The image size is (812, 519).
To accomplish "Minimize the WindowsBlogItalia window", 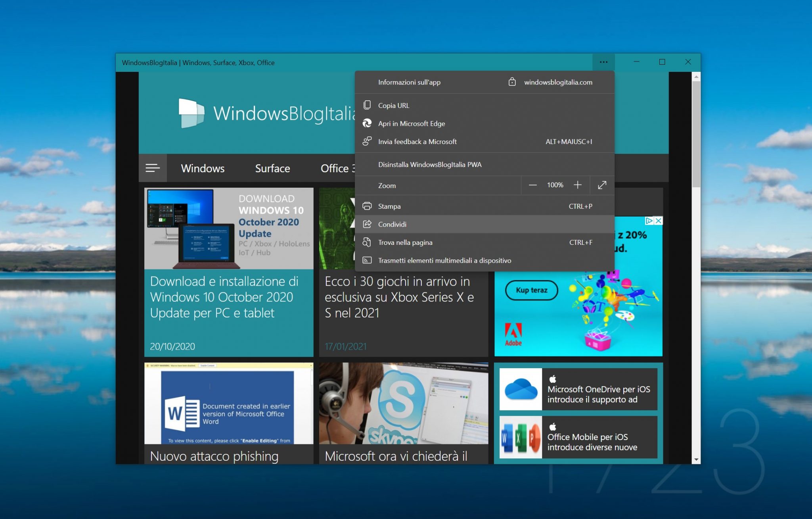I will [636, 62].
